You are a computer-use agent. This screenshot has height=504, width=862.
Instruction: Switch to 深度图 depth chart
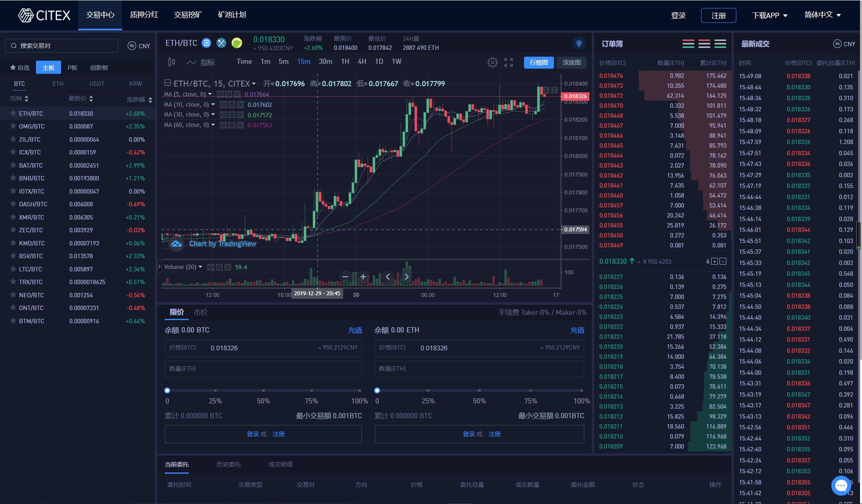pyautogui.click(x=571, y=63)
